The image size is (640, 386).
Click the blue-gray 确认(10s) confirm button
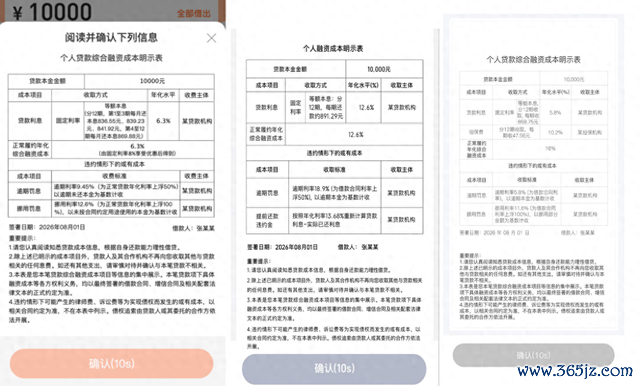coord(334,368)
